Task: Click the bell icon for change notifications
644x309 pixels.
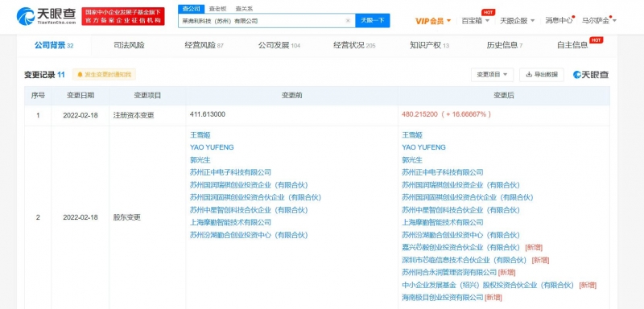Action: click(x=80, y=75)
